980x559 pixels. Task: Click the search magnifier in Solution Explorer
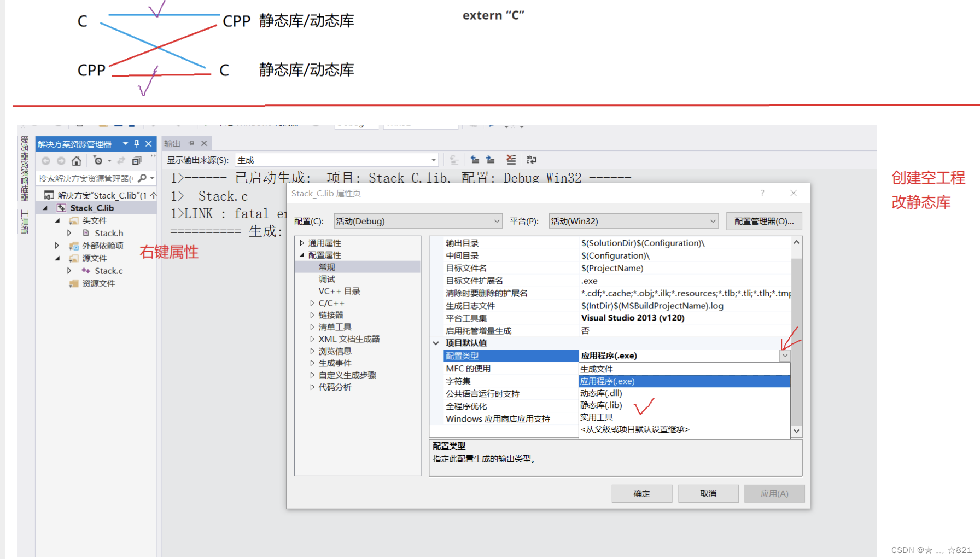[142, 178]
